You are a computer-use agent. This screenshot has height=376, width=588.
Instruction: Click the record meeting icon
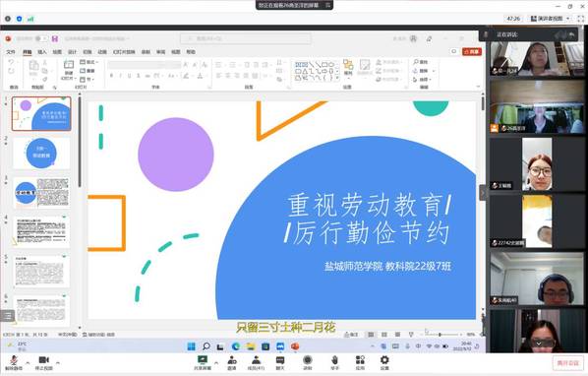pyautogui.click(x=308, y=362)
